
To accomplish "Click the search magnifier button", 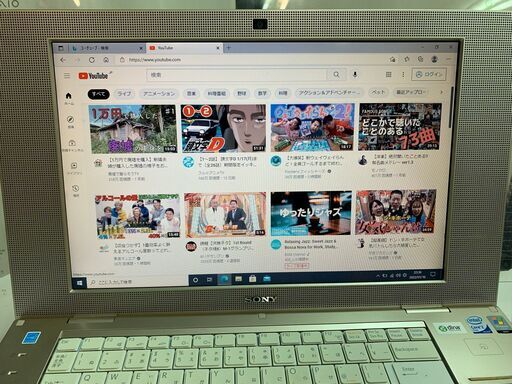I will click(337, 75).
